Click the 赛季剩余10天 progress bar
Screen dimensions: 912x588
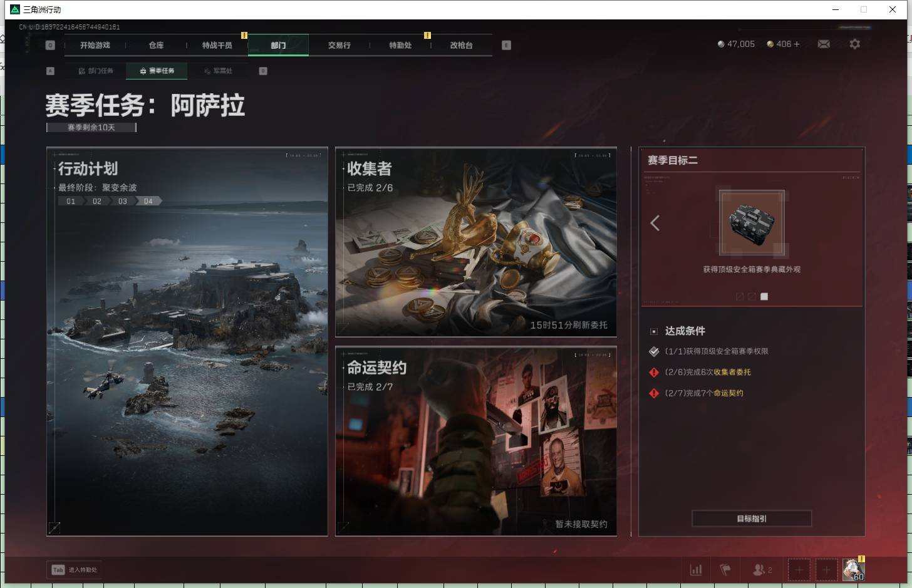[91, 127]
